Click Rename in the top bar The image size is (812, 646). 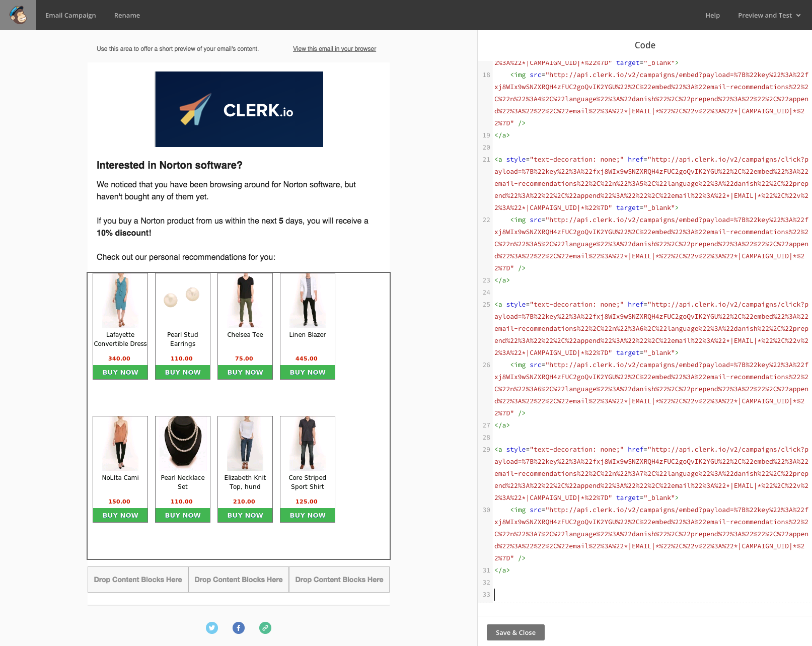tap(127, 15)
